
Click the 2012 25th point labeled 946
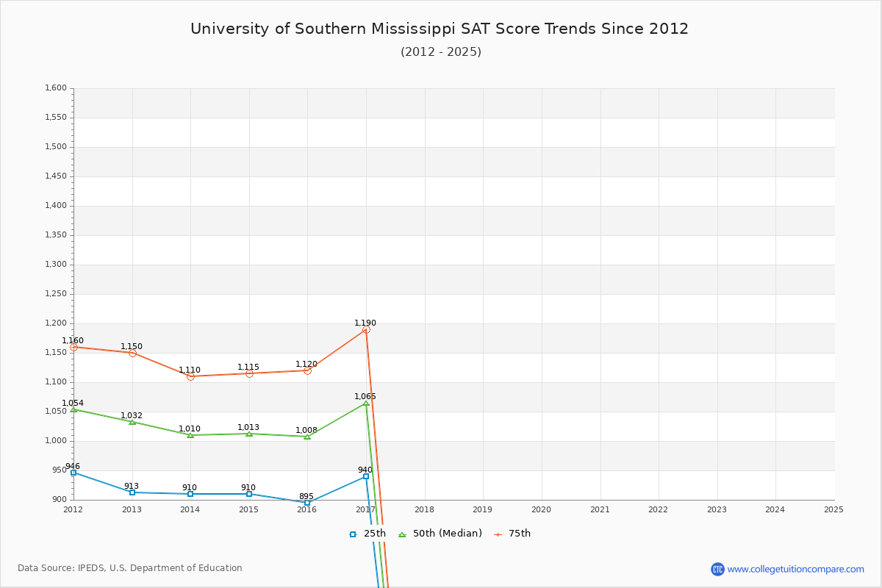[73, 473]
